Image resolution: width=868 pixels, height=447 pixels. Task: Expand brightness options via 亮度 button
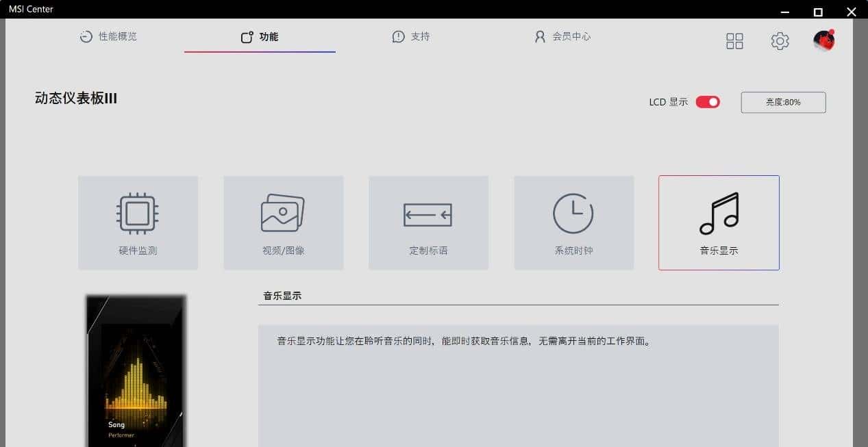[x=783, y=102]
